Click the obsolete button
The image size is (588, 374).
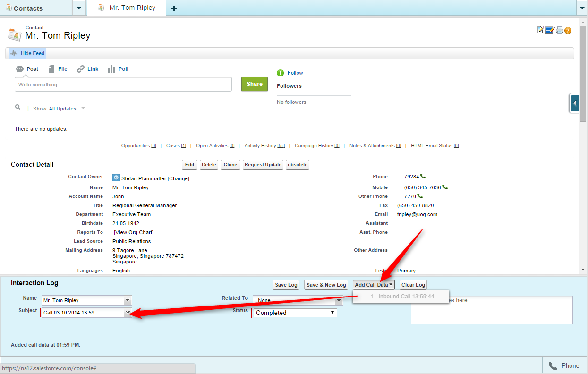[x=298, y=165]
